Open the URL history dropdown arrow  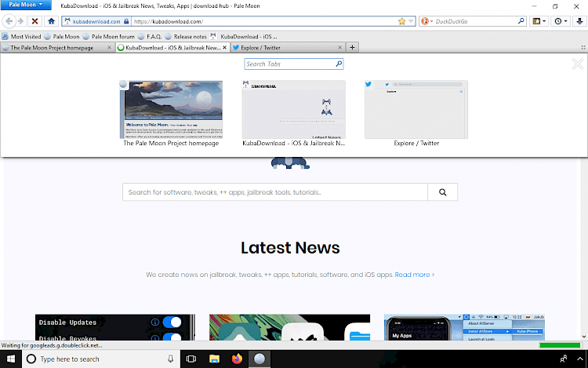pyautogui.click(x=411, y=21)
